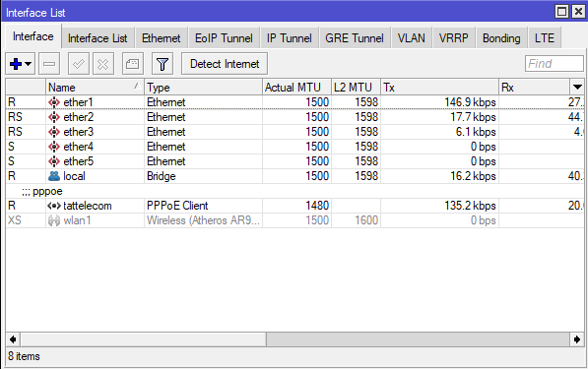Open the Ethernet tab
This screenshot has width=588, height=369.
(x=162, y=38)
